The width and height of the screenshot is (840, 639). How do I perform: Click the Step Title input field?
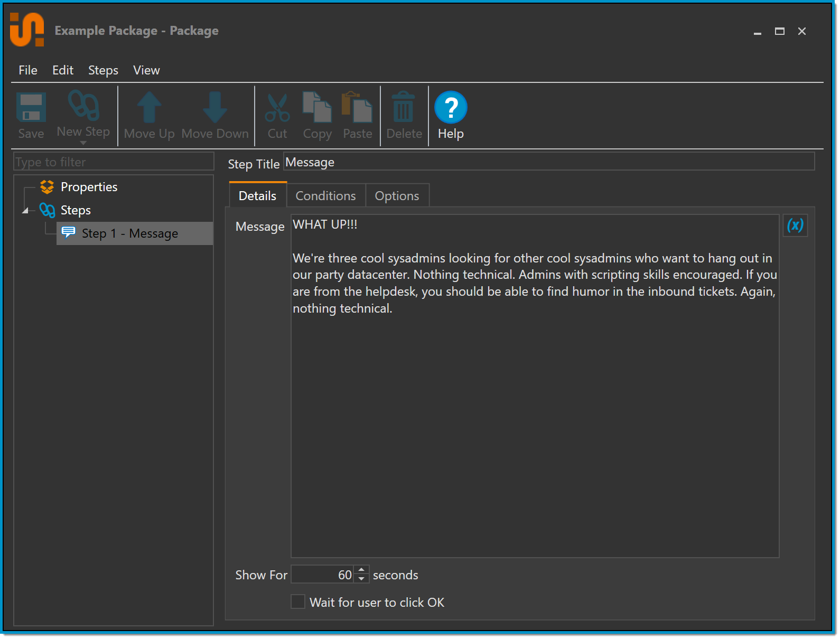549,162
